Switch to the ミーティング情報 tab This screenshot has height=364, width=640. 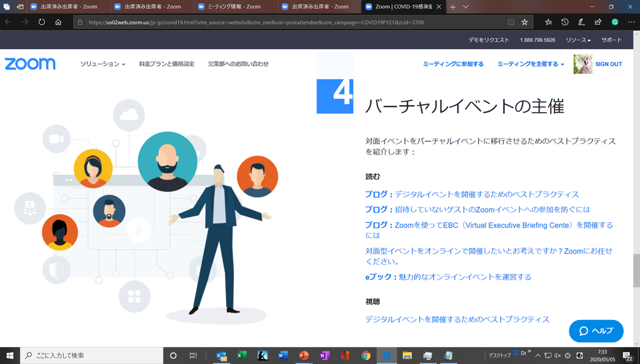tap(236, 7)
